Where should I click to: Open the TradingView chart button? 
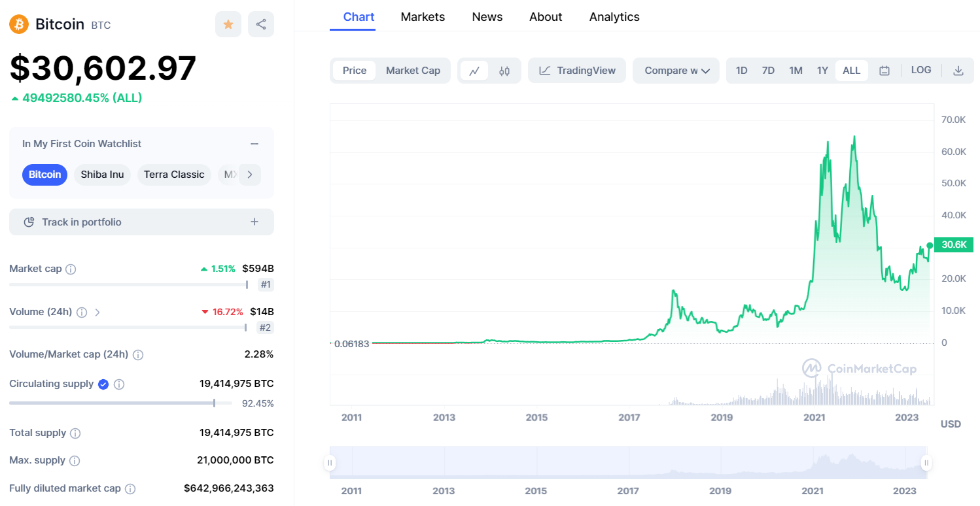(577, 71)
